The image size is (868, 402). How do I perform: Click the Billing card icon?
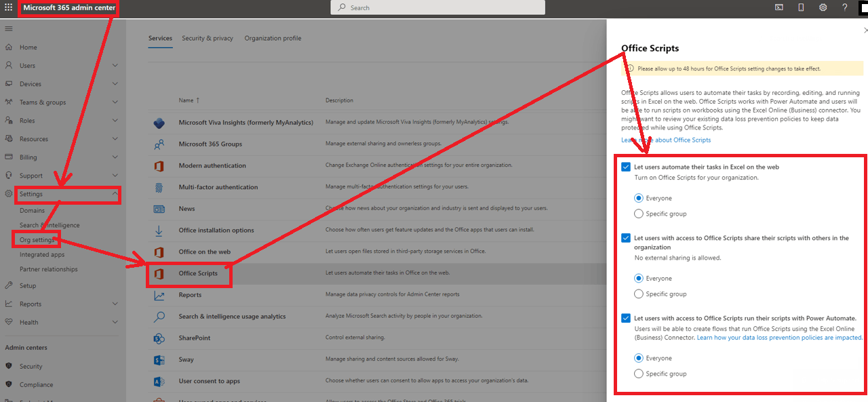[9, 157]
